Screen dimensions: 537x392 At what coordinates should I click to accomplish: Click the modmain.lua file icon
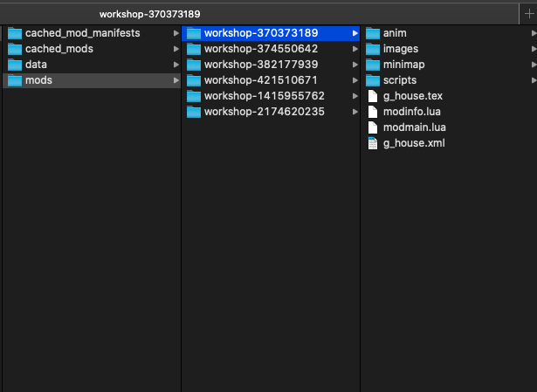(x=373, y=127)
